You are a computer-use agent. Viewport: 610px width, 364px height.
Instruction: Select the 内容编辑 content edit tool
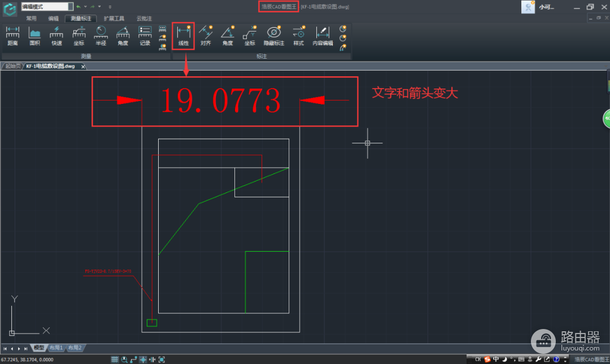pyautogui.click(x=323, y=36)
